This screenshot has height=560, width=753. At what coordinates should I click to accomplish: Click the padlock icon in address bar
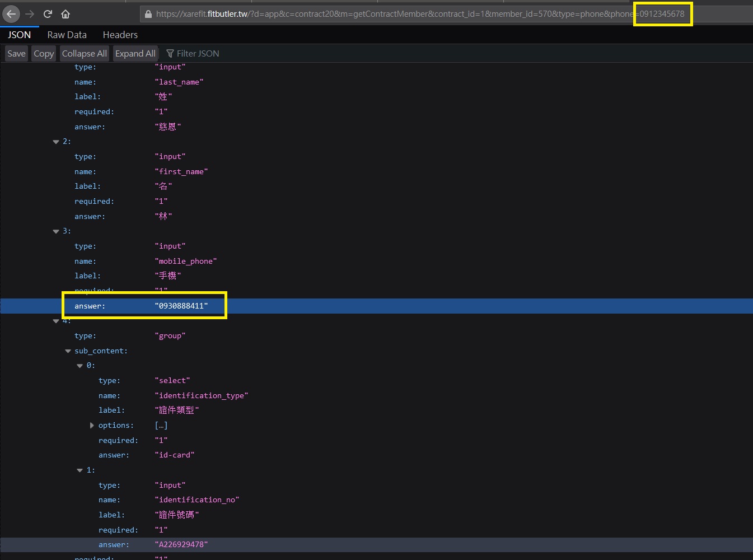tap(148, 14)
